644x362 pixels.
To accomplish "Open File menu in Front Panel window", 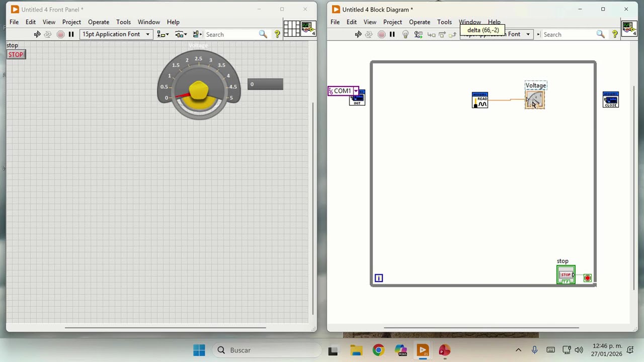I will point(14,22).
